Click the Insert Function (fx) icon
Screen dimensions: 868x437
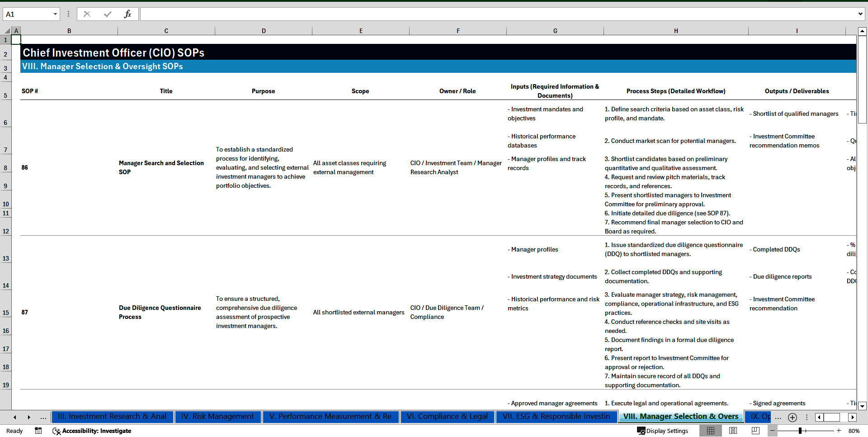tap(128, 14)
